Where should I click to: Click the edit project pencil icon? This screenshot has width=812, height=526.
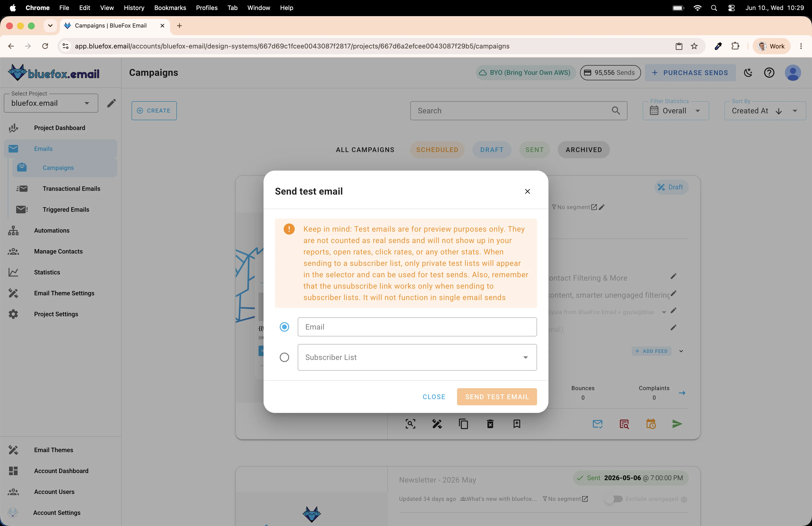111,103
